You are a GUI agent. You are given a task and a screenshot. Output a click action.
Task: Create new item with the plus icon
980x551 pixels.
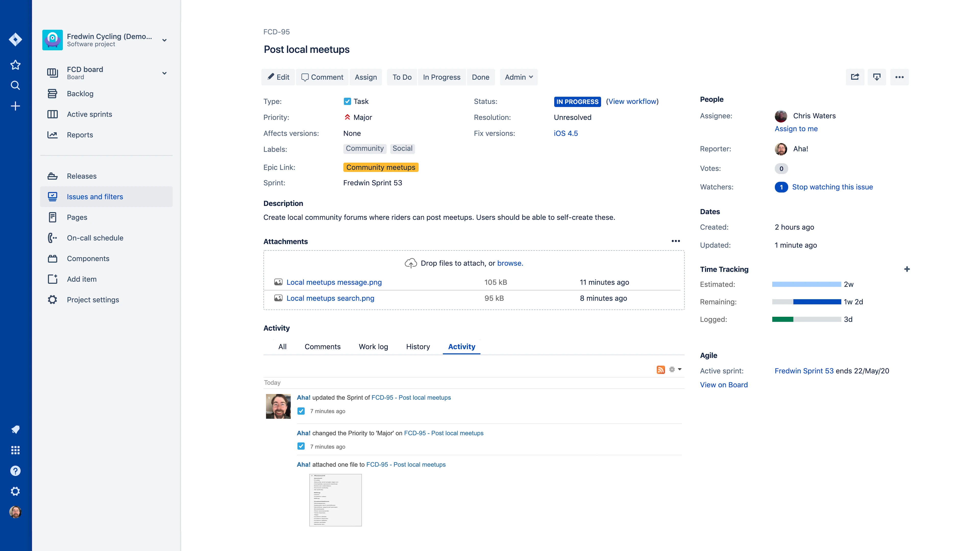click(15, 106)
